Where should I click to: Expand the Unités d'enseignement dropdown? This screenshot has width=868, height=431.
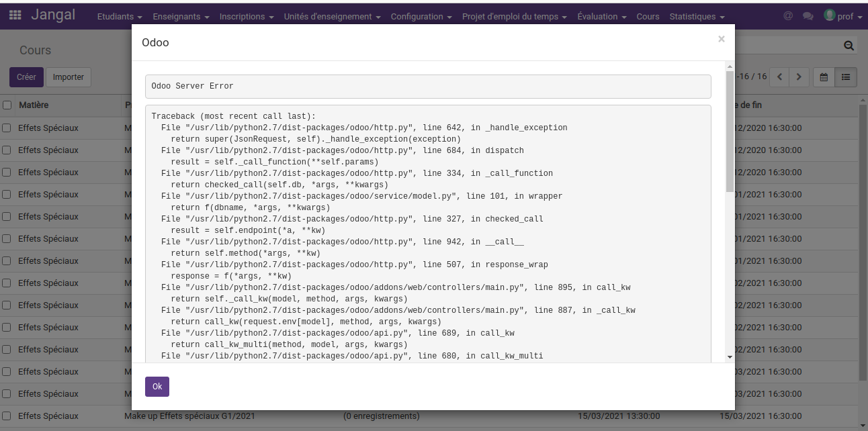(332, 16)
